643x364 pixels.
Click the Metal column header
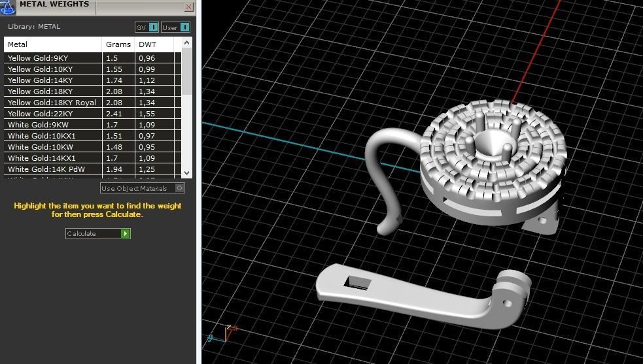coord(52,44)
